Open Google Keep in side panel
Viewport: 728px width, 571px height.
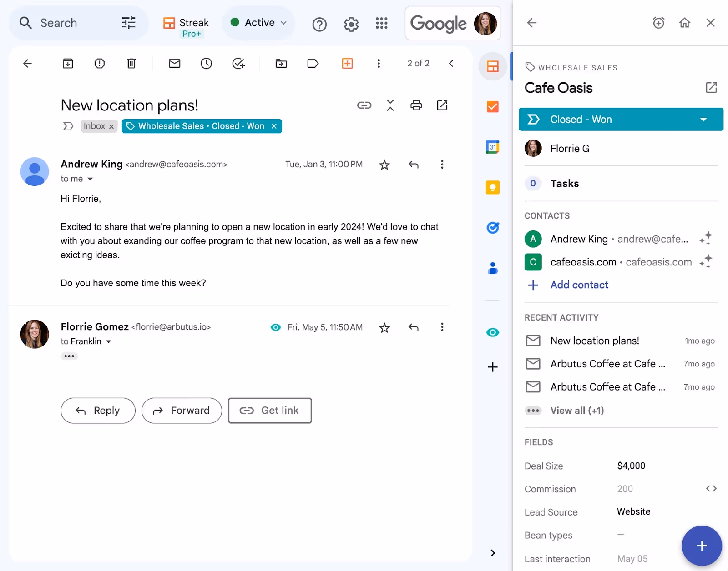tap(493, 187)
